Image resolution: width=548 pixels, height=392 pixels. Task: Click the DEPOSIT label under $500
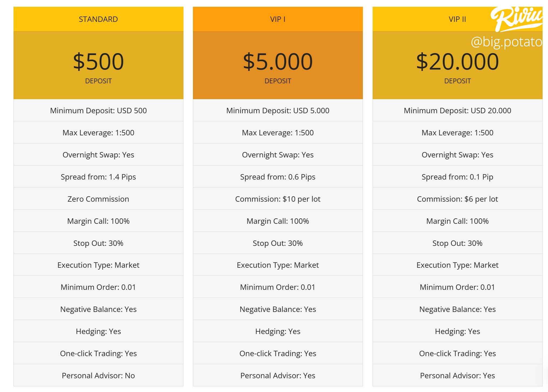pyautogui.click(x=98, y=81)
